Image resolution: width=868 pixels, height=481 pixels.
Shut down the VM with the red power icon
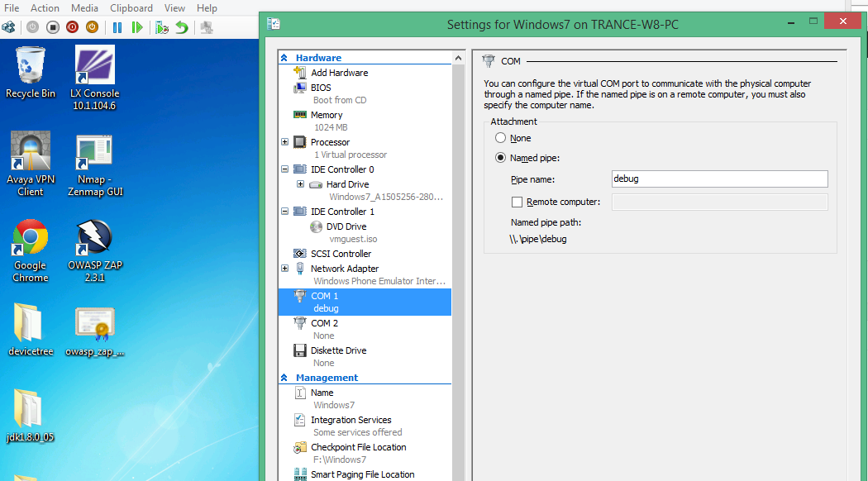(x=73, y=27)
